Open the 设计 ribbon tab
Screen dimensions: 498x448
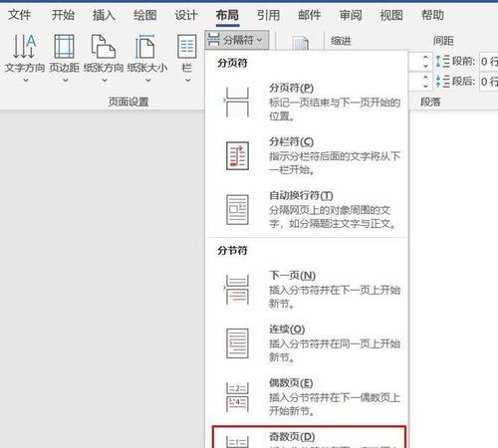click(x=186, y=15)
